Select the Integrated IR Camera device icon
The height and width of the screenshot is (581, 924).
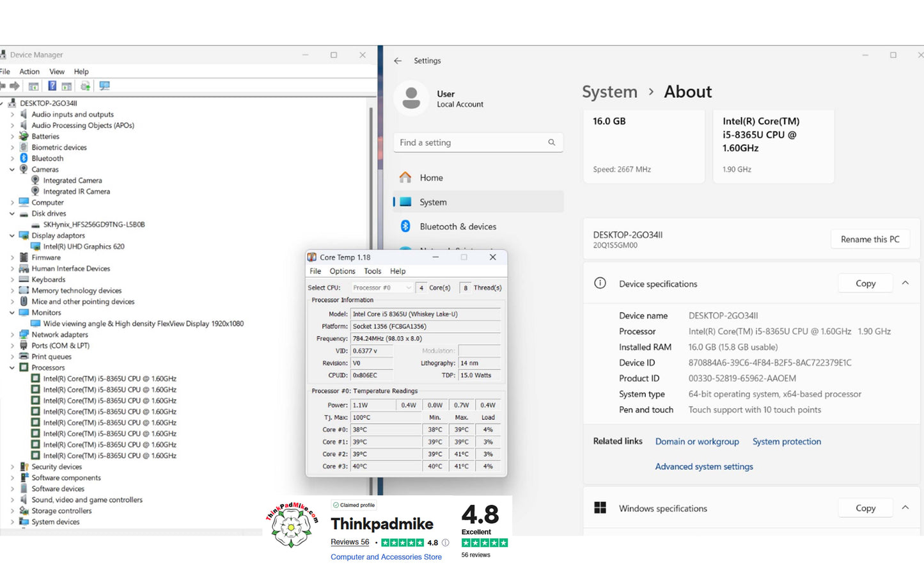pyautogui.click(x=35, y=191)
